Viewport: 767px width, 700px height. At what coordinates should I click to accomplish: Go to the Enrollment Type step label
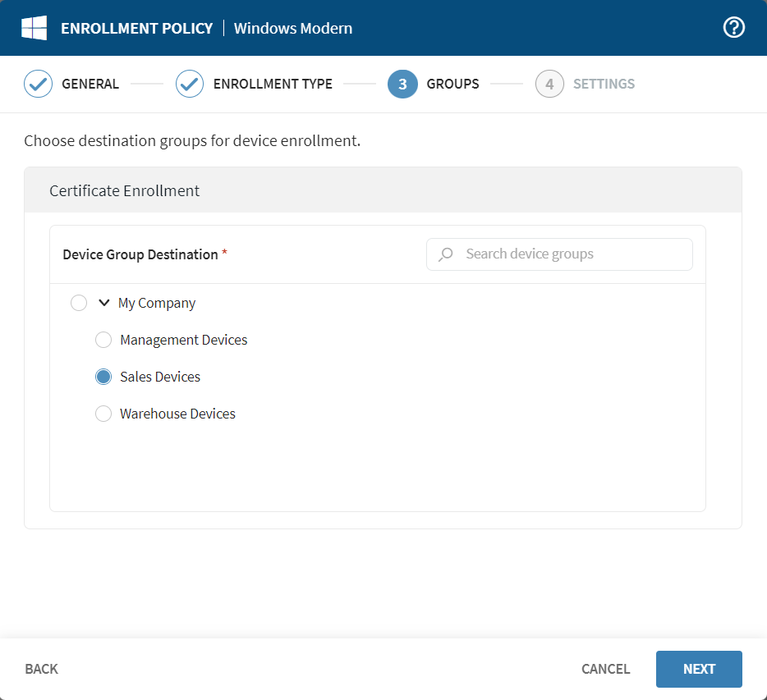click(273, 84)
